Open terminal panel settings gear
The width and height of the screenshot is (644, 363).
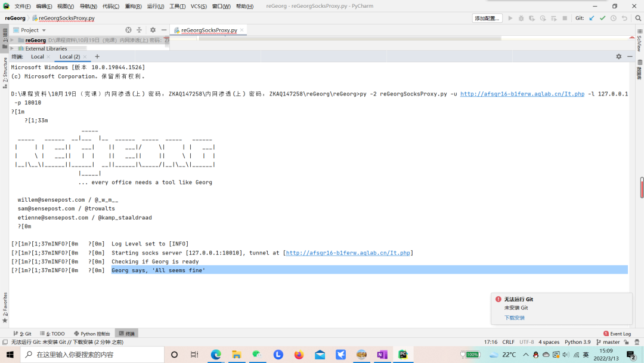pyautogui.click(x=618, y=56)
